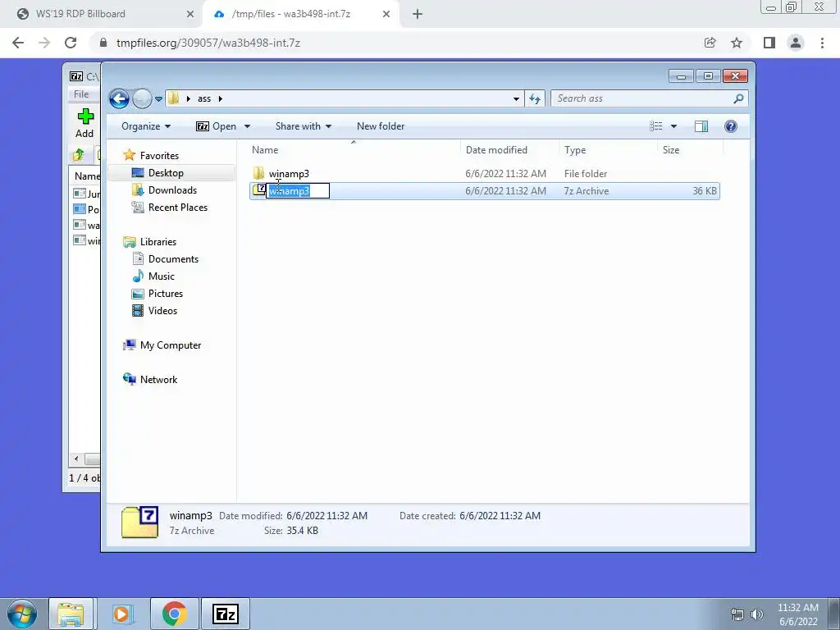Click the large 7z archive icon in details pane
840x630 pixels.
click(x=139, y=523)
